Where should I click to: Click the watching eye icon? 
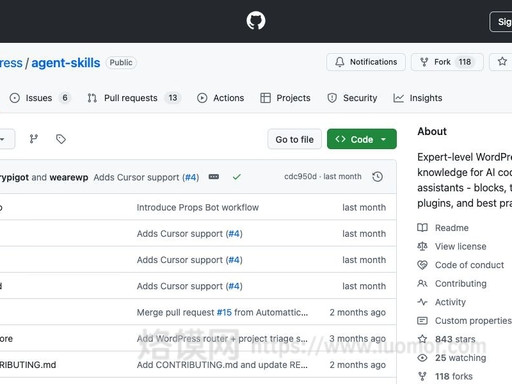tap(422, 358)
